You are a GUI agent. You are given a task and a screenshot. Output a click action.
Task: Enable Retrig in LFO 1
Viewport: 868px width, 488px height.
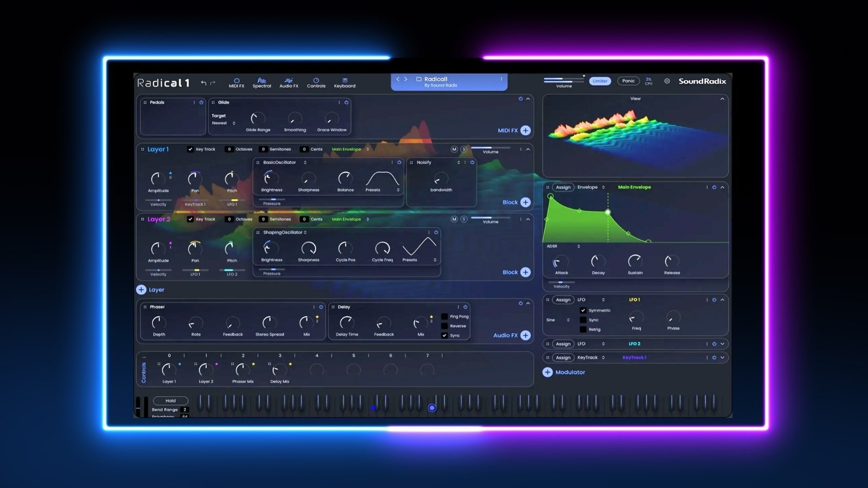(x=583, y=329)
